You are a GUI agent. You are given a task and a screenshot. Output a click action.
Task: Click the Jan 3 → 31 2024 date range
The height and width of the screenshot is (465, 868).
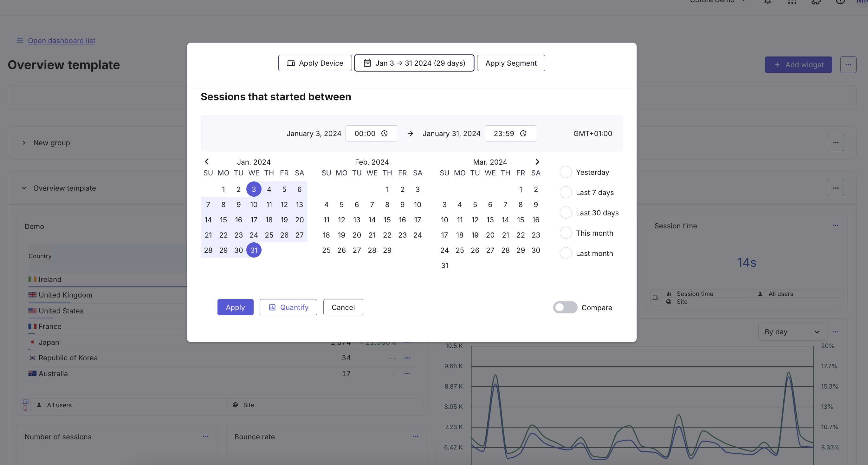click(x=414, y=63)
